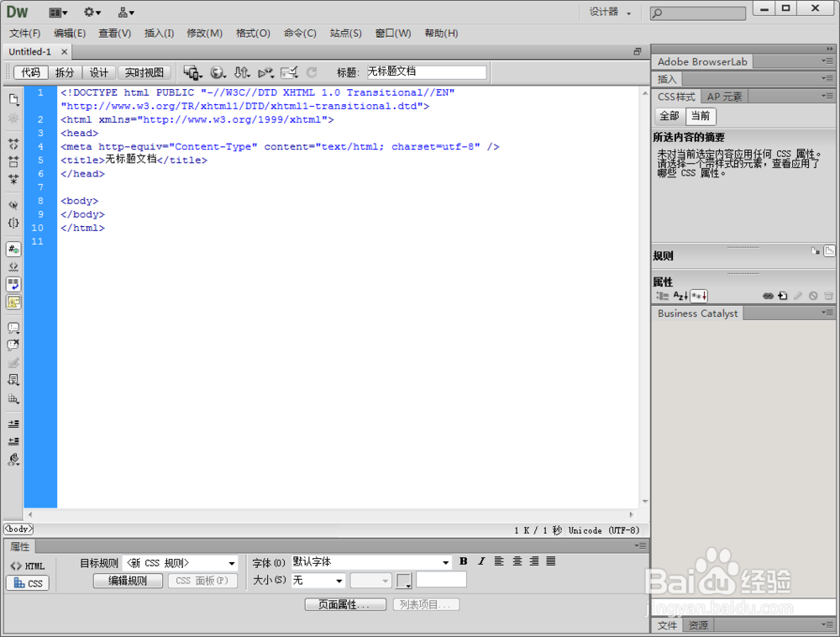Open the Open Documents icon in code toolbar

13,99
